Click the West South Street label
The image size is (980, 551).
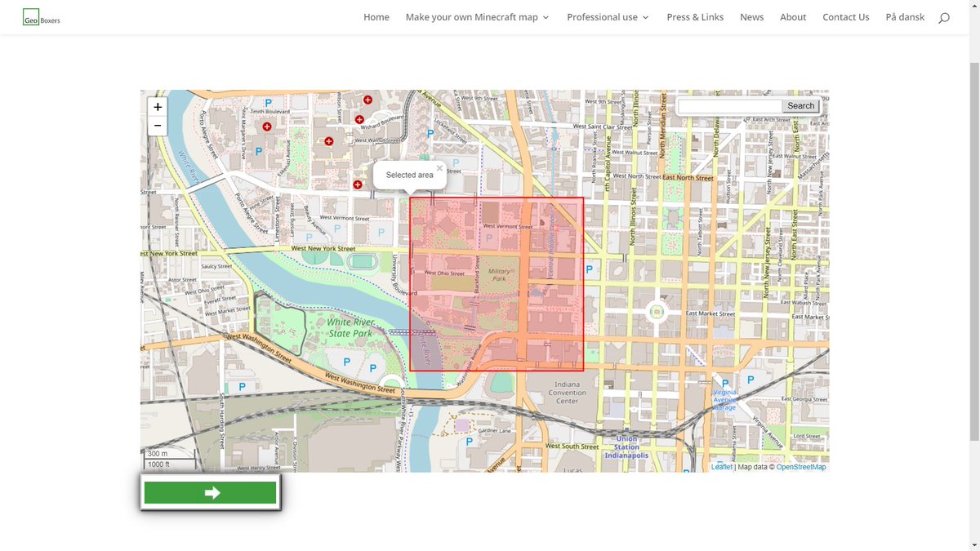click(x=572, y=447)
